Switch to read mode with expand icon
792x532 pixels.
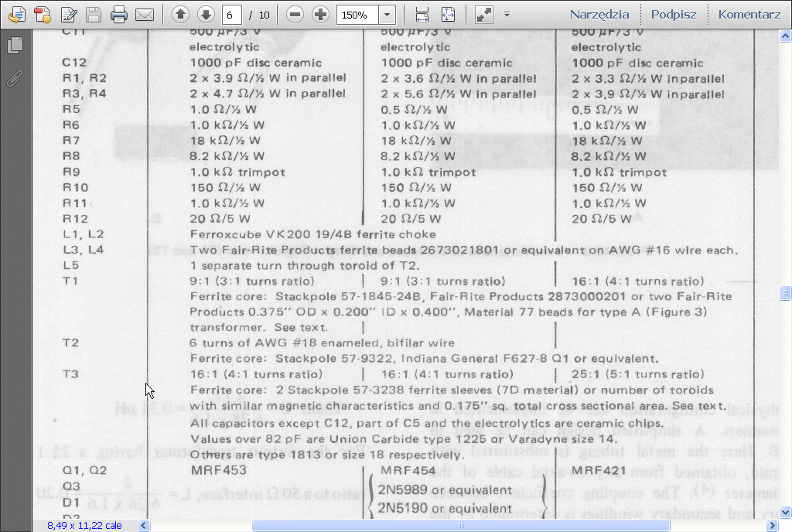click(x=483, y=14)
